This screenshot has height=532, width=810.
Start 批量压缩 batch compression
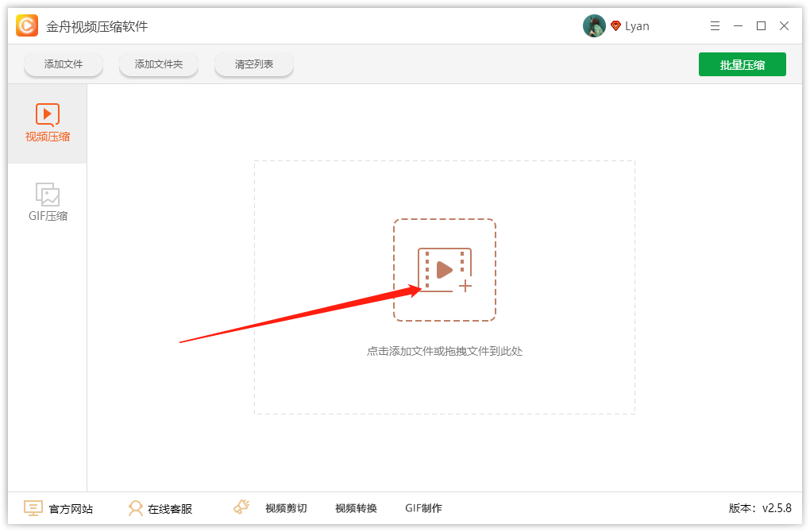[742, 64]
